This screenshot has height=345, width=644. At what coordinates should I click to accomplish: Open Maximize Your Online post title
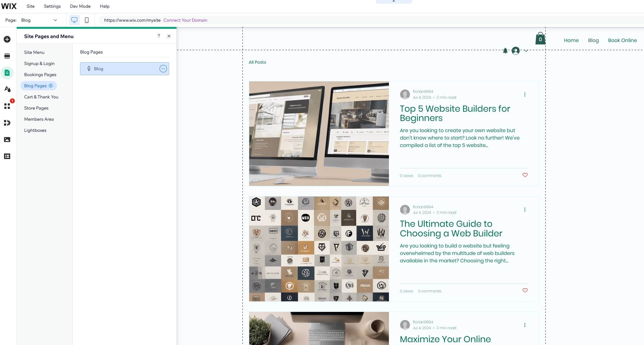(x=445, y=339)
